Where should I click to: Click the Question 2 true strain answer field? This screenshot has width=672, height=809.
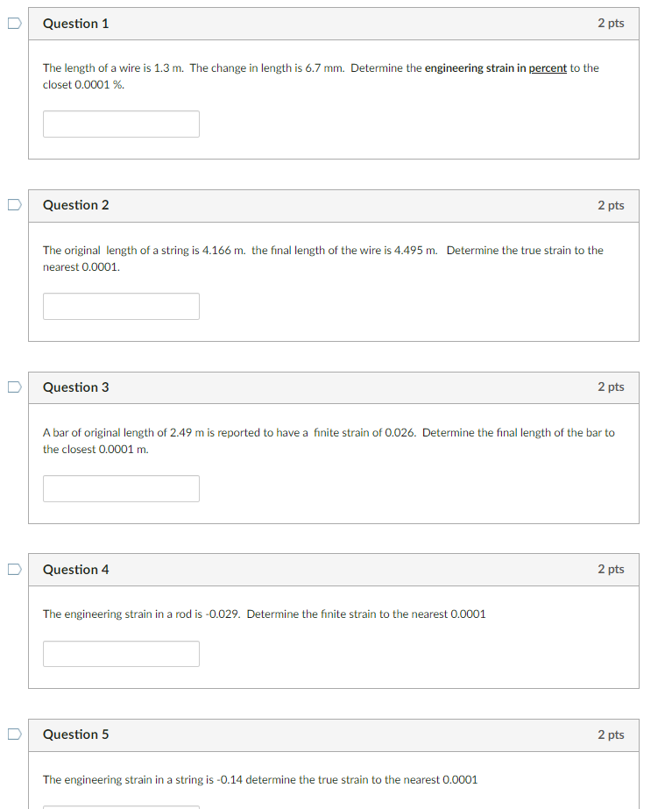(x=121, y=307)
